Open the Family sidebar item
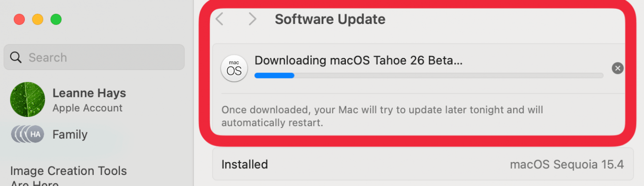The image size is (644, 186). pos(70,134)
